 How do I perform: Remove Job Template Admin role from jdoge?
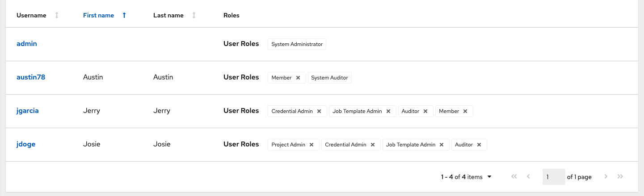(x=442, y=145)
